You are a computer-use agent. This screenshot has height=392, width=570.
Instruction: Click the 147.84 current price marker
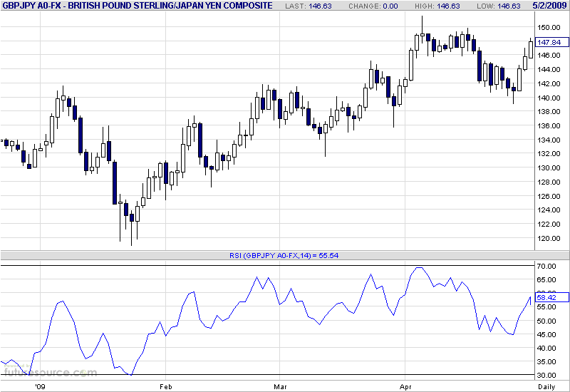tap(551, 42)
